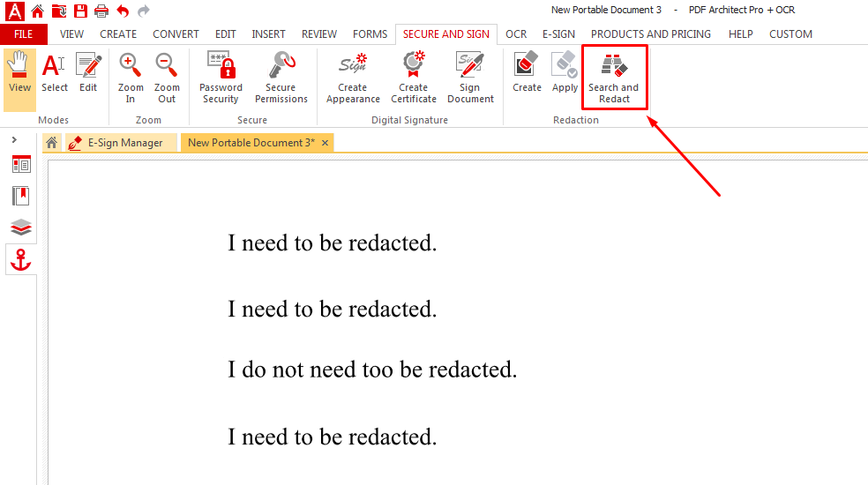Screen dimensions: 868x485
Task: Click the Zoom Out tool
Action: (x=167, y=78)
